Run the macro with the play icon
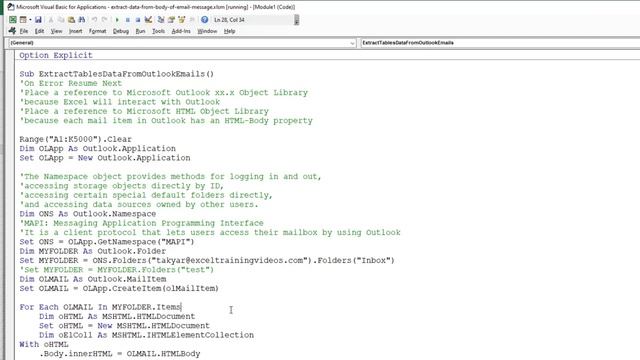This screenshot has height=360, width=640. point(117,20)
